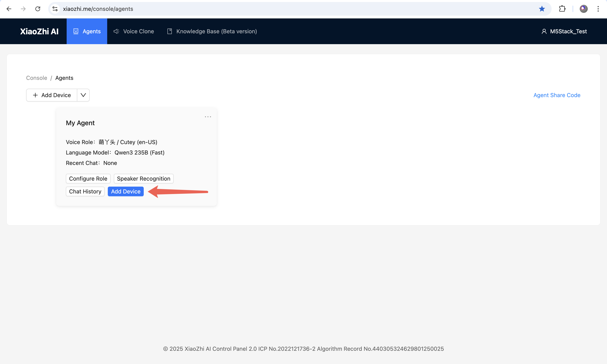The width and height of the screenshot is (607, 364).
Task: Switch to the Agents tab
Action: coord(87,31)
